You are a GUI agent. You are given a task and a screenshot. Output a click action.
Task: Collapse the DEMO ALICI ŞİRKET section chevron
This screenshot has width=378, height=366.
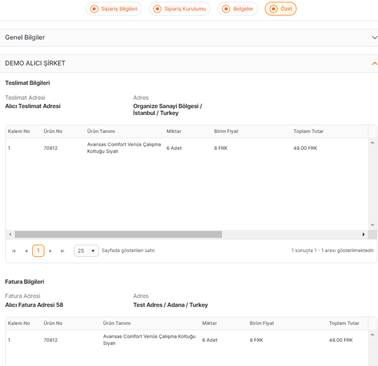pyautogui.click(x=374, y=63)
